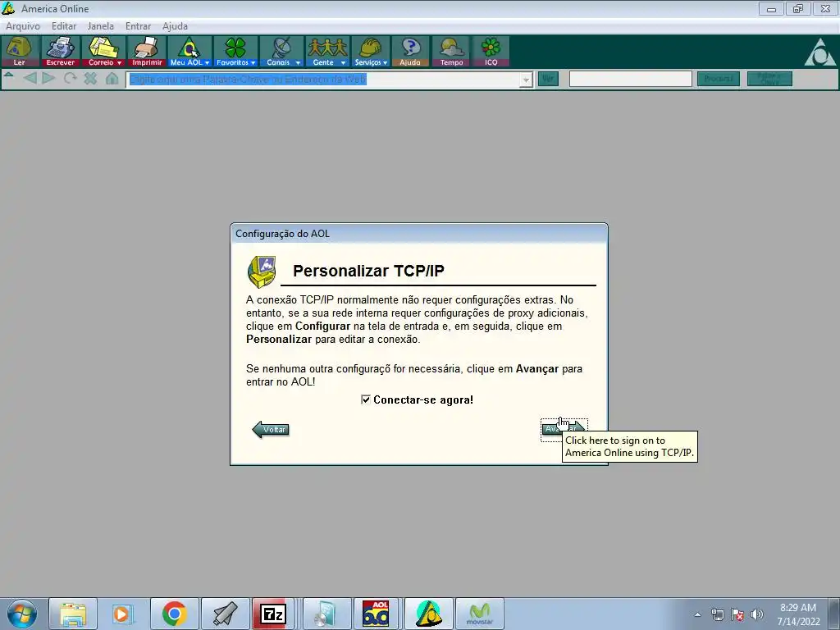This screenshot has height=630, width=840.
Task: Open the taskbar clock showing 8:29 AM
Action: tap(798, 614)
